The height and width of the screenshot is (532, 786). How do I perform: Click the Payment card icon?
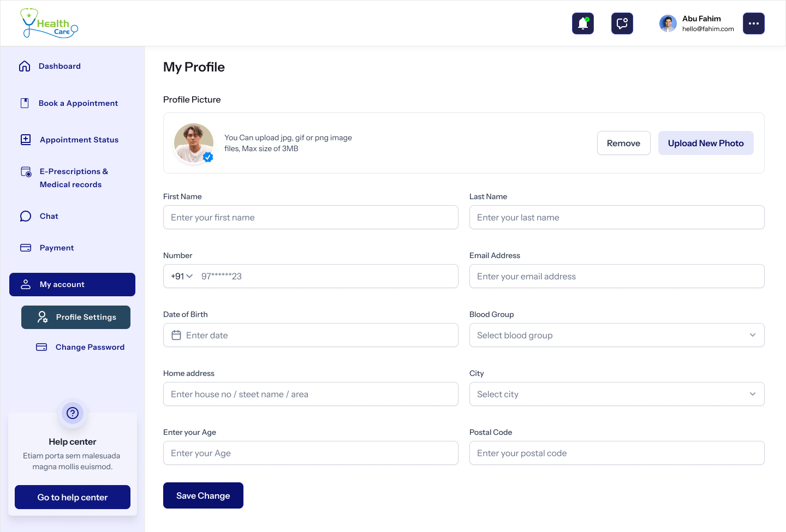[26, 248]
